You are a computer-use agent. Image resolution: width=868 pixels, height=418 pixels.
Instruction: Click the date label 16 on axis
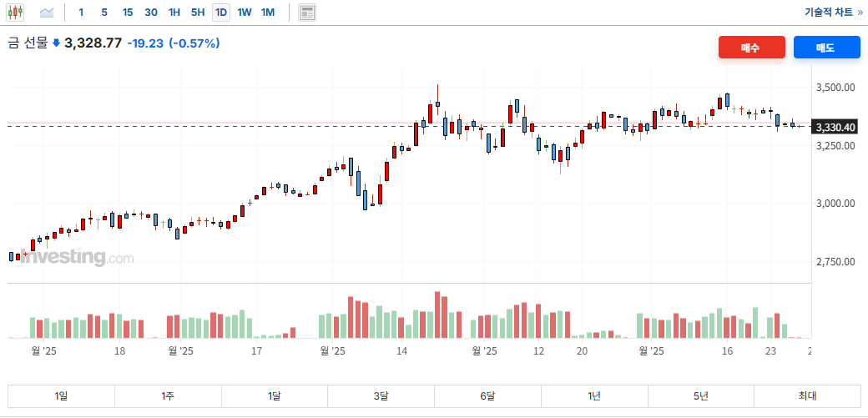pyautogui.click(x=727, y=351)
